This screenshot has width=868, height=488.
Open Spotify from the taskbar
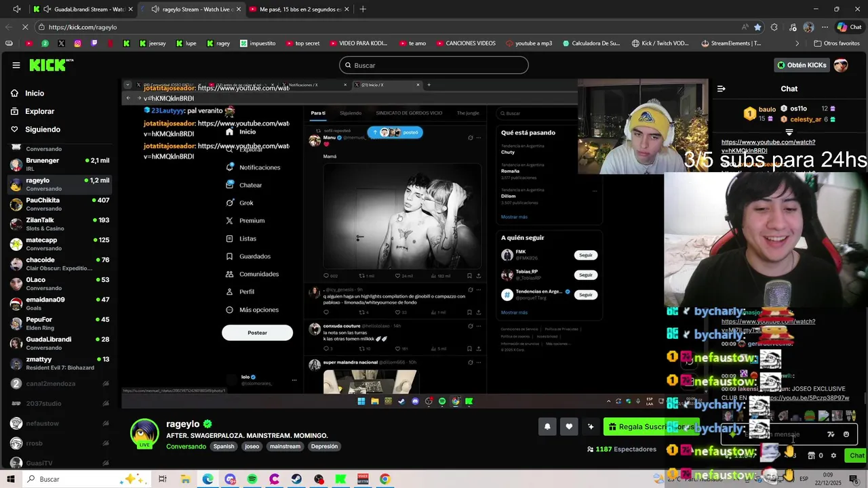point(252,479)
